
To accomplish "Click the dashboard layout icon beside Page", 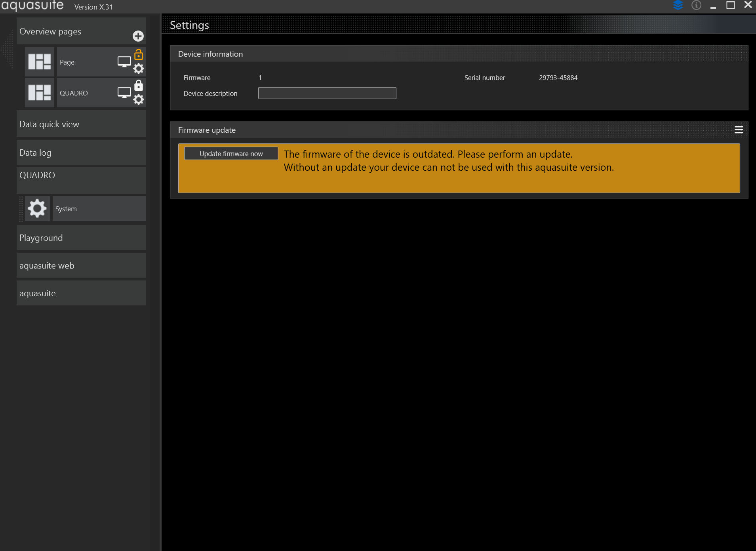I will 40,62.
